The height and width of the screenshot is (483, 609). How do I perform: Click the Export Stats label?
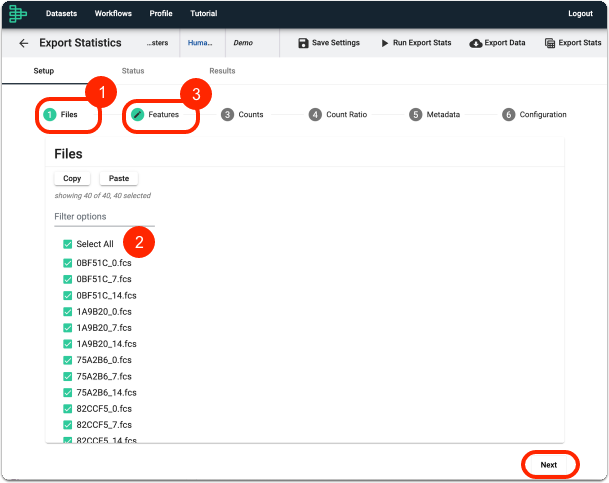[x=579, y=43]
